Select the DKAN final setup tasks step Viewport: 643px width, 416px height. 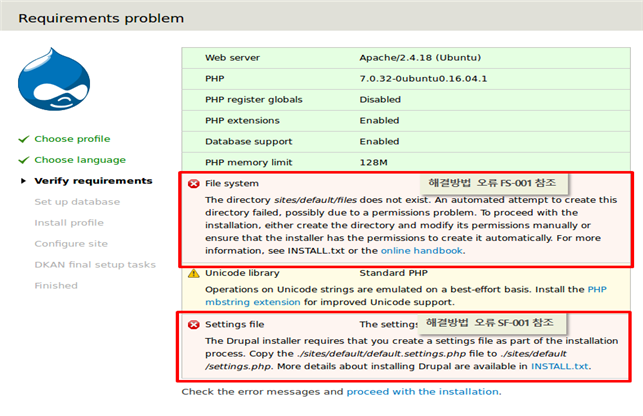(x=95, y=265)
